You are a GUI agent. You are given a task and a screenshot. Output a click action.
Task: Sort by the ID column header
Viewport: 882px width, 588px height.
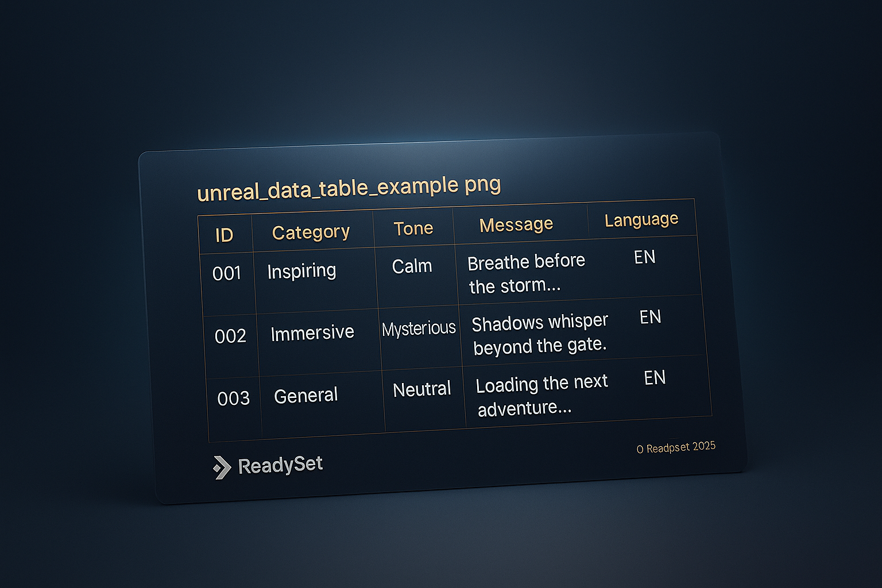(224, 235)
